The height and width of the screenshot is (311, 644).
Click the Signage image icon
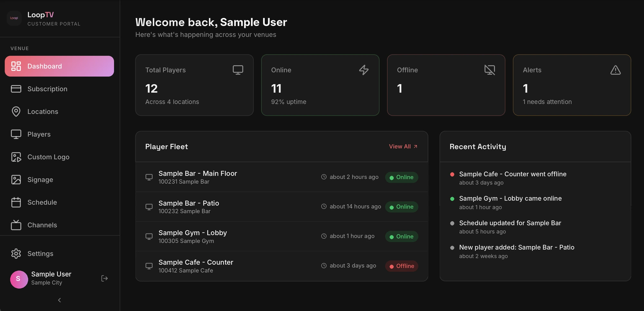(16, 180)
